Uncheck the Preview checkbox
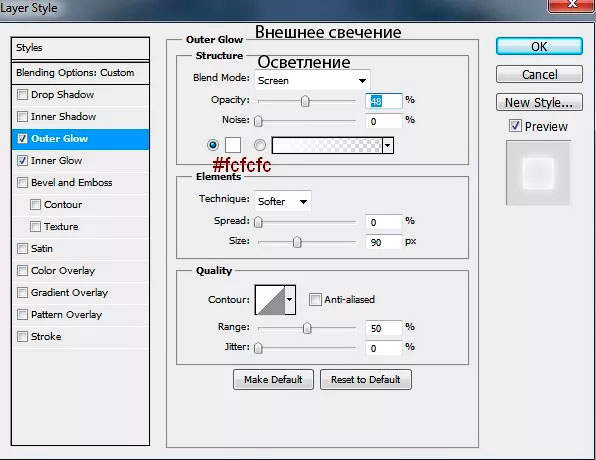This screenshot has width=596, height=460. 515,126
